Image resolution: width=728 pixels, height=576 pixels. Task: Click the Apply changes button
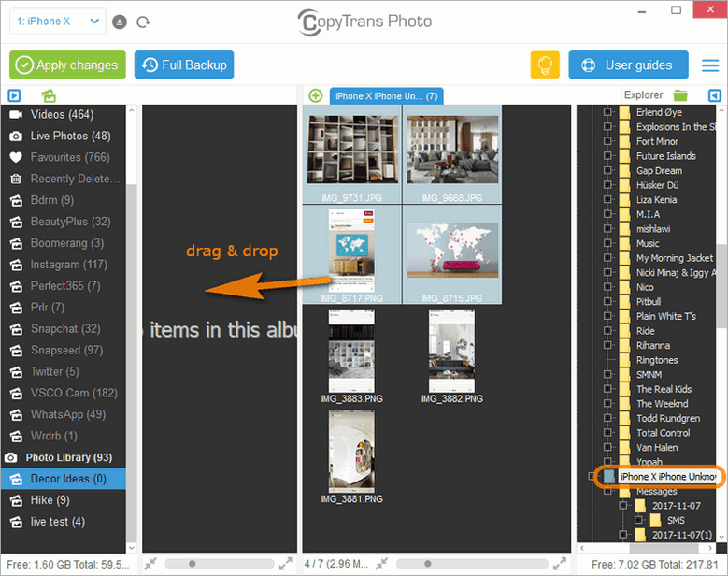67,65
